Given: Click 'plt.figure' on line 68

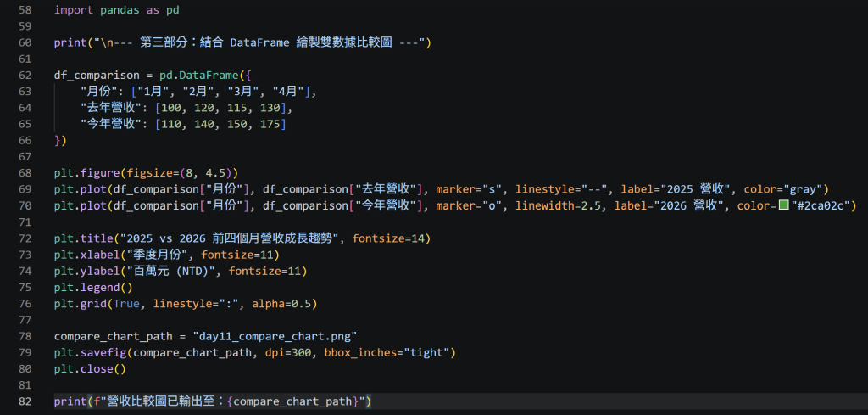Looking at the screenshot, I should 87,173.
